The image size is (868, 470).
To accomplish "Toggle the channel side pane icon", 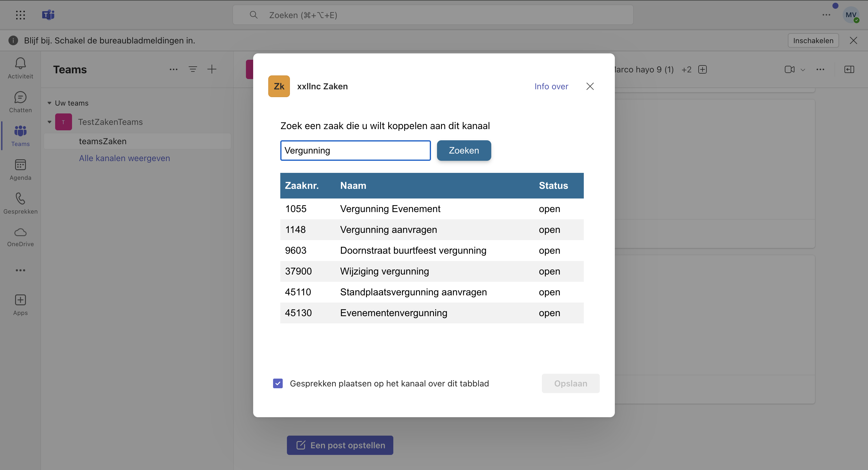I will coord(849,69).
